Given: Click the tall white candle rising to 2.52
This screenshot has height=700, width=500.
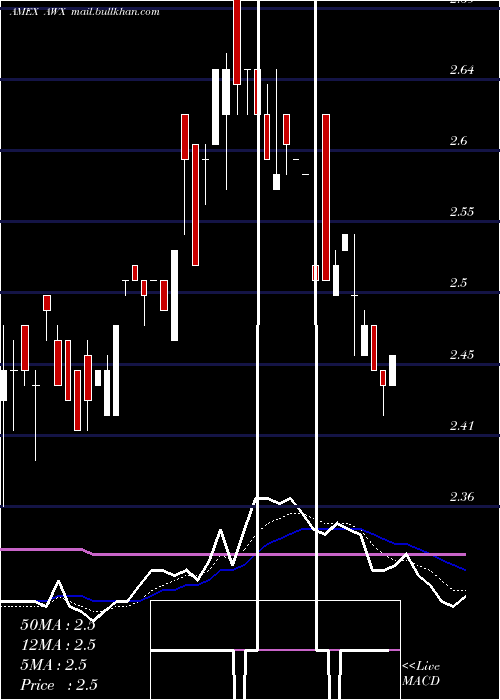Looking at the screenshot, I should coord(175,295).
